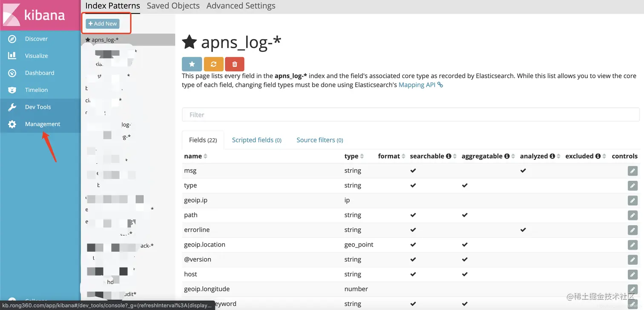Sort by searchable column arrows

454,156
